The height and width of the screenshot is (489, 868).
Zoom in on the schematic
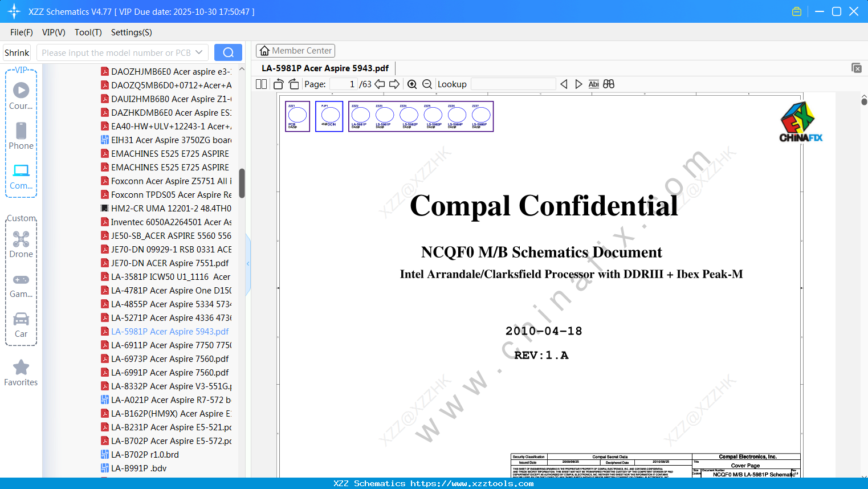coord(412,84)
